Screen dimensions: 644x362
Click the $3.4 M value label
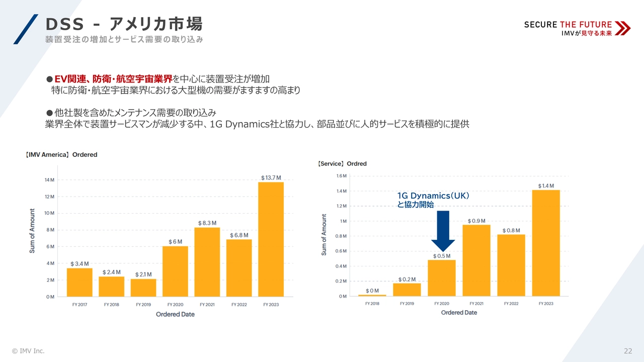[79, 263]
